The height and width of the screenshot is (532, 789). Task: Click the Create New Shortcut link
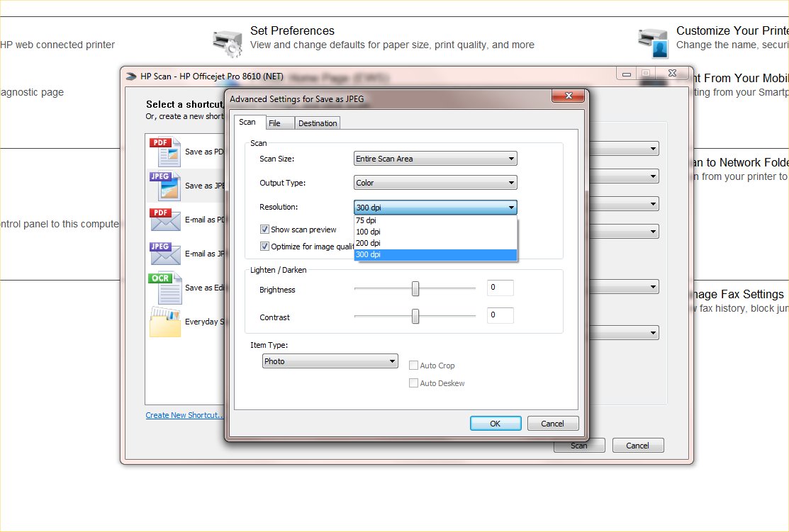(184, 415)
